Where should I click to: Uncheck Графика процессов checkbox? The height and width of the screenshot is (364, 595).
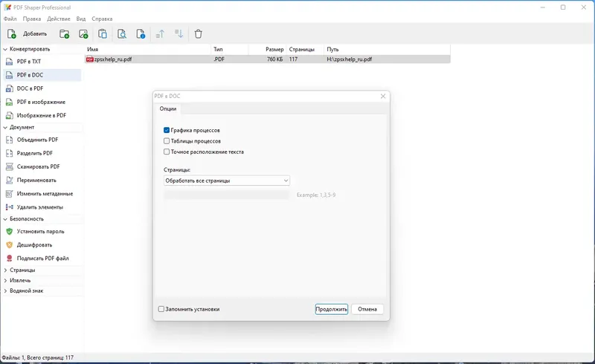click(x=167, y=130)
